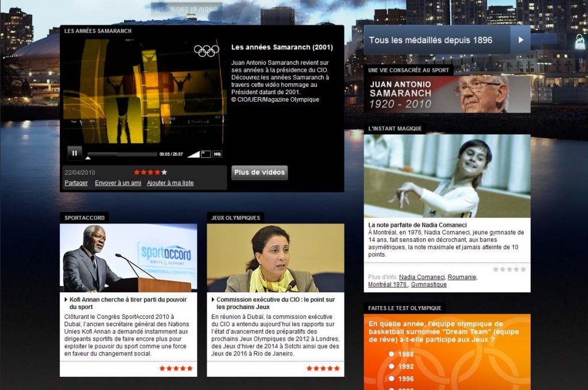Rate the Samaranch video with stars

click(x=150, y=172)
